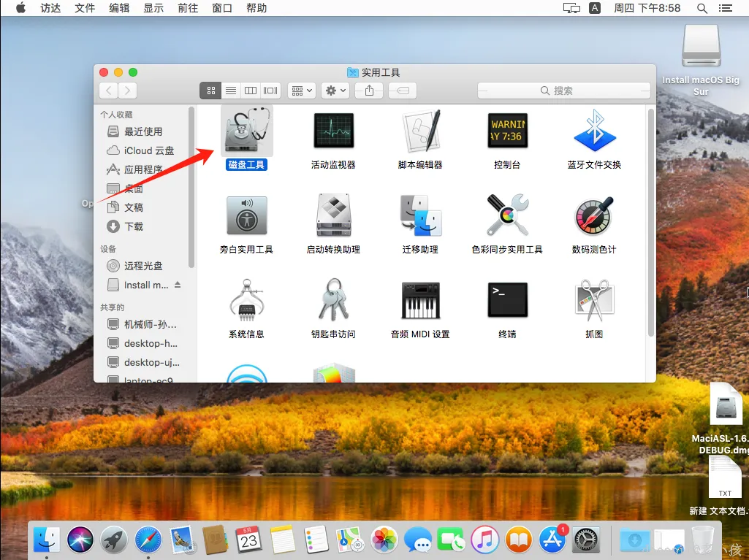Go forward with the Finder forward arrow
Screen dimensions: 749x560
[x=128, y=91]
